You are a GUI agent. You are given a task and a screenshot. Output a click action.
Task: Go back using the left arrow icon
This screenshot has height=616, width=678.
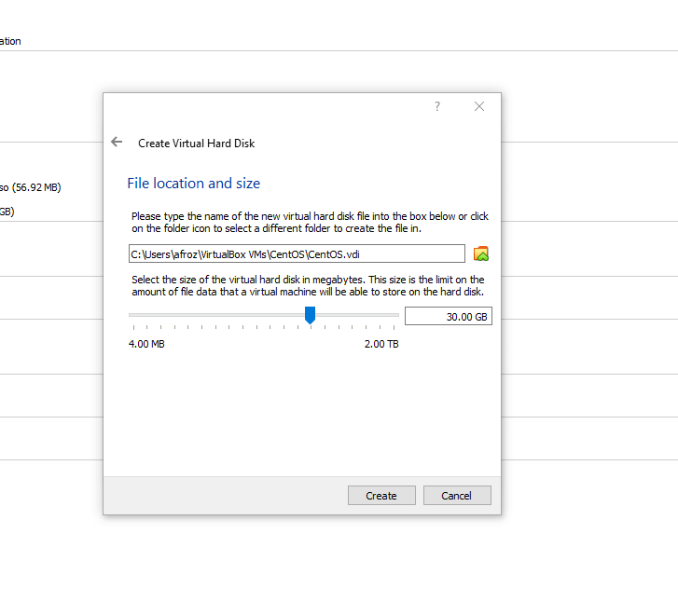tap(117, 142)
